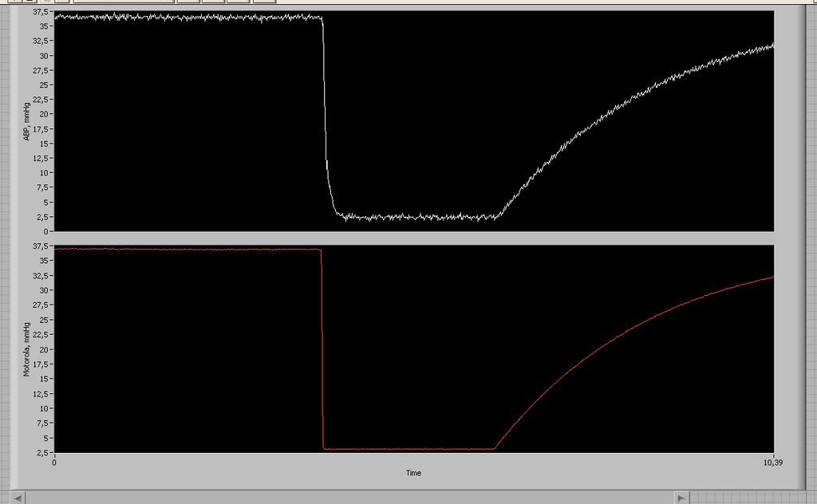The width and height of the screenshot is (817, 504).
Task: Select the 'Motorola, mmHg' y-axis label
Action: tap(26, 349)
